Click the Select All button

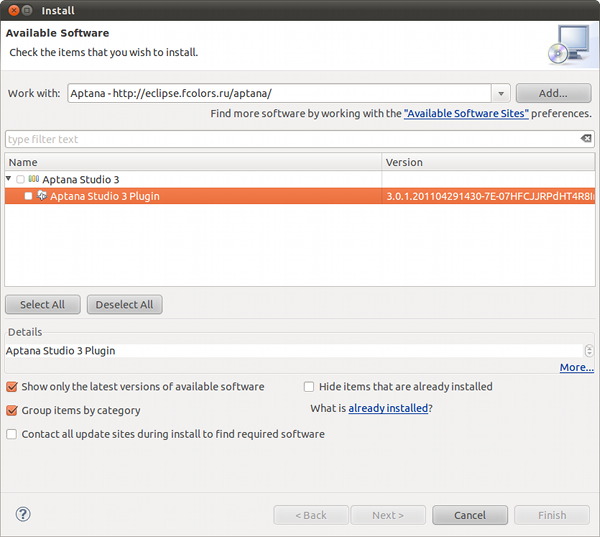coord(42,305)
